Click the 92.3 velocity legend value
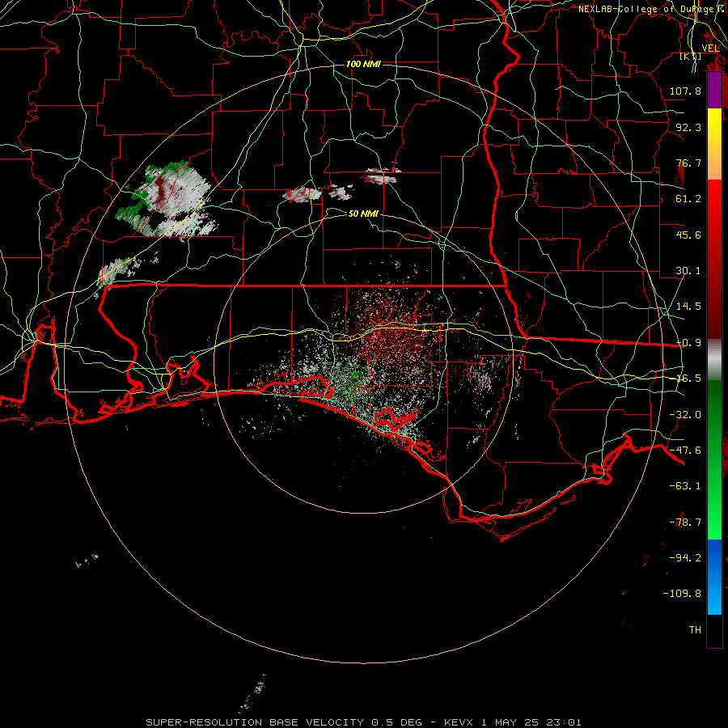Screen dimensions: 728x728 pos(688,127)
